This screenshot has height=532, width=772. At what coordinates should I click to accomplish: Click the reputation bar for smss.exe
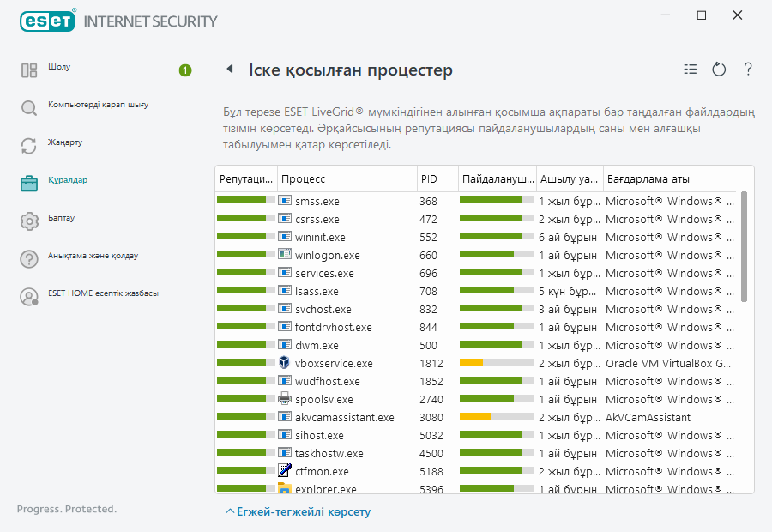coord(245,201)
